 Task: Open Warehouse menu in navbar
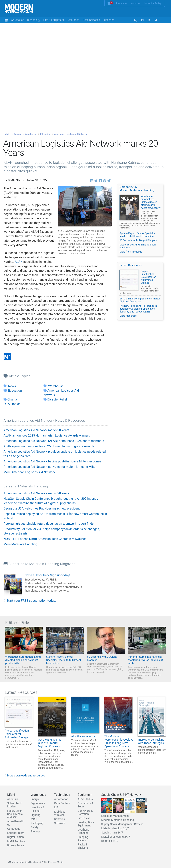[17, 20]
